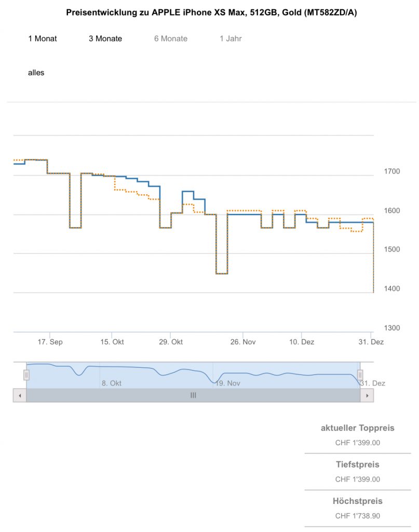Image resolution: width=419 pixels, height=532 pixels.
Task: Click the 1700 y-axis price label
Action: point(392,171)
